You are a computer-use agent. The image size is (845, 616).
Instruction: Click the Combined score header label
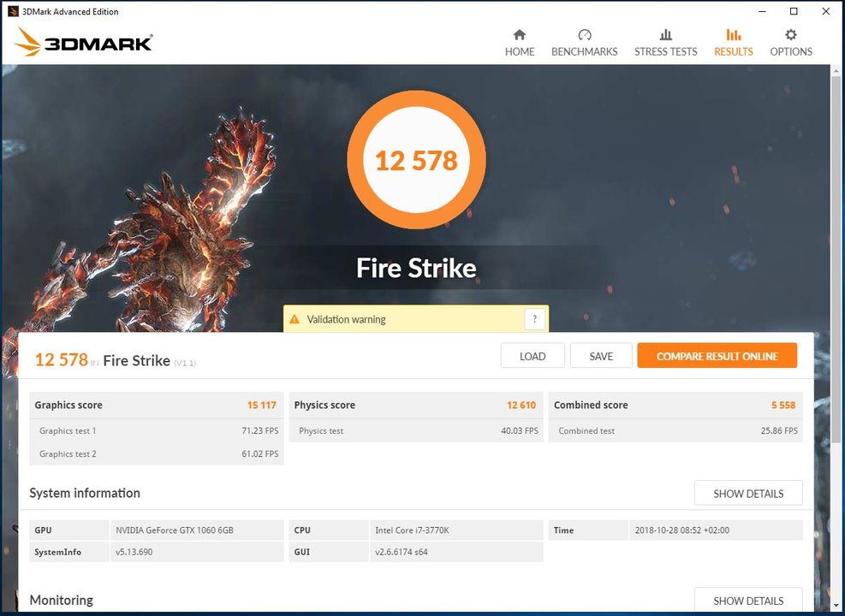[591, 405]
